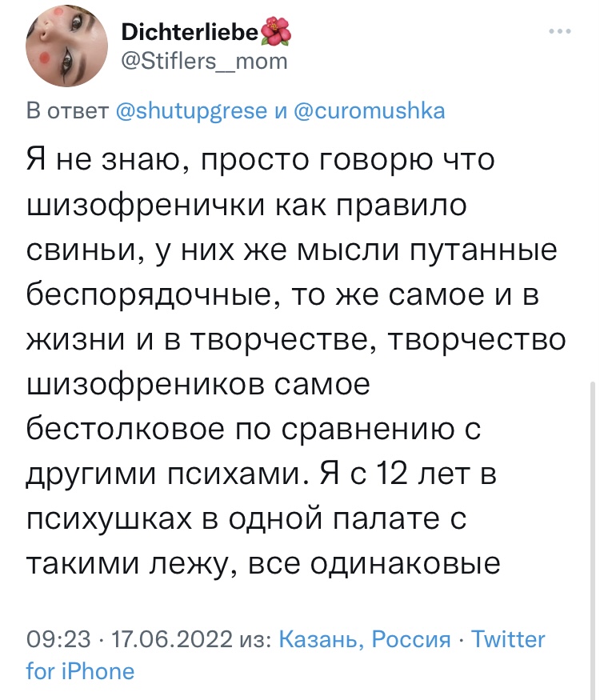Open the Dichterliebe display name
The image size is (600, 700).
190,32
